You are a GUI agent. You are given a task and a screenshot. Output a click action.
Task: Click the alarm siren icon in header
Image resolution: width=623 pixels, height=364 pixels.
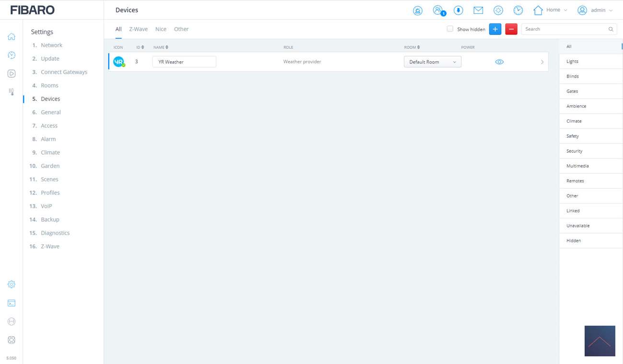click(417, 11)
